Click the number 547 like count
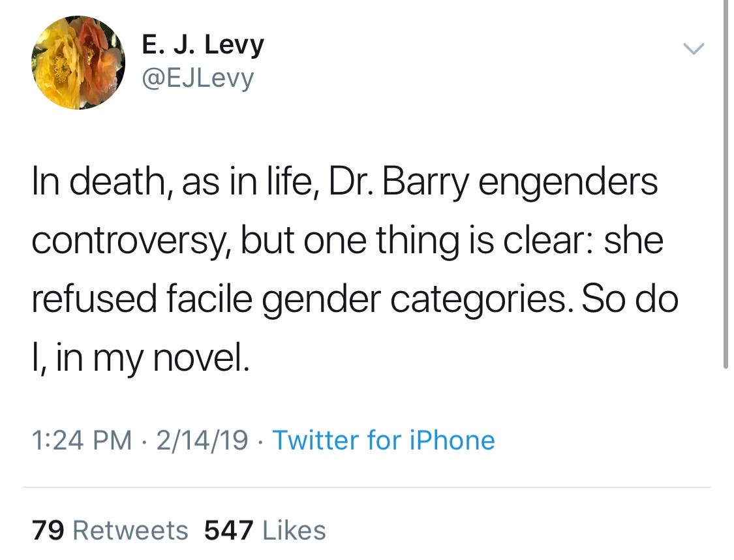734x560 pixels. 228,530
